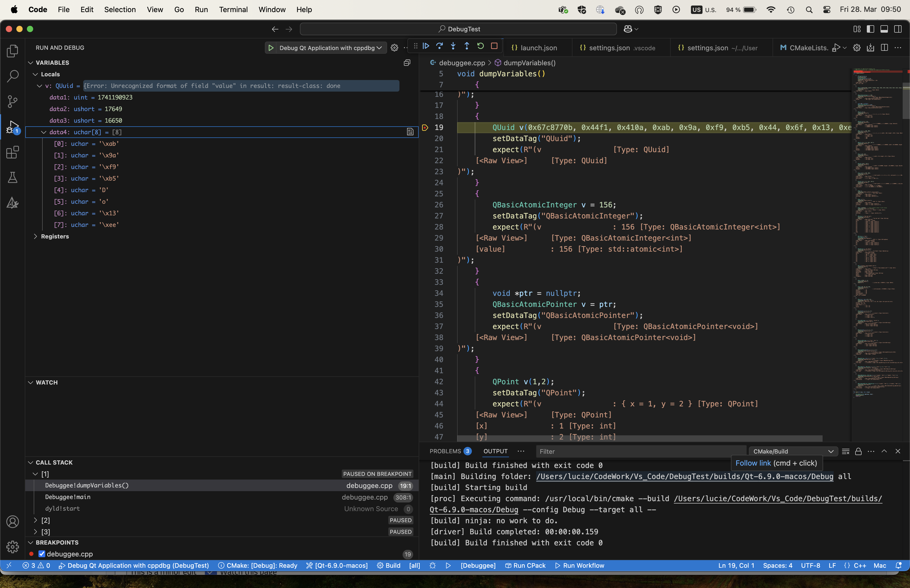Select Debuggee!main stack frame
Image resolution: width=910 pixels, height=588 pixels.
point(222,497)
